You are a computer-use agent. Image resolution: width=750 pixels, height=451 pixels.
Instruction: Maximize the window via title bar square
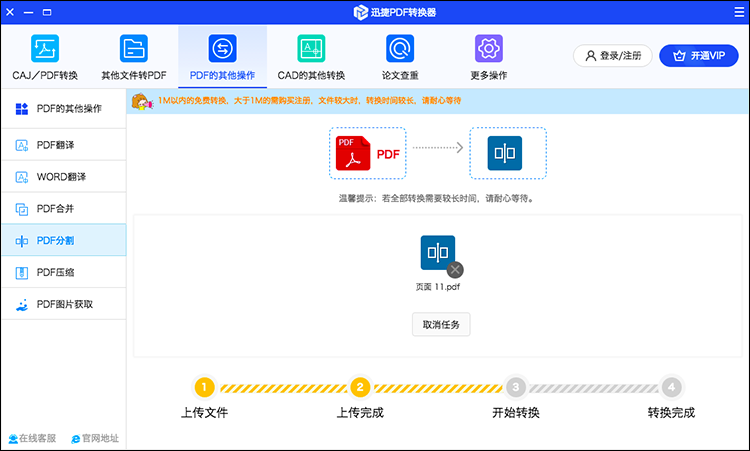point(47,12)
